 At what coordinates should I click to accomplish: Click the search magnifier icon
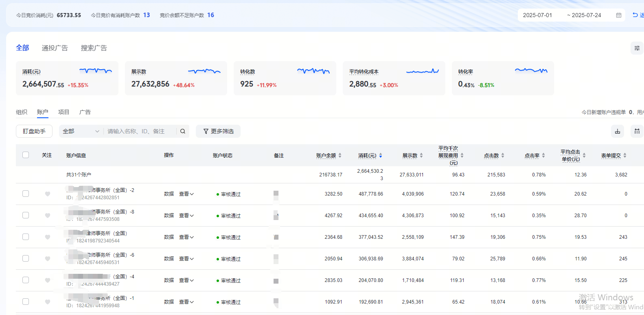point(183,131)
